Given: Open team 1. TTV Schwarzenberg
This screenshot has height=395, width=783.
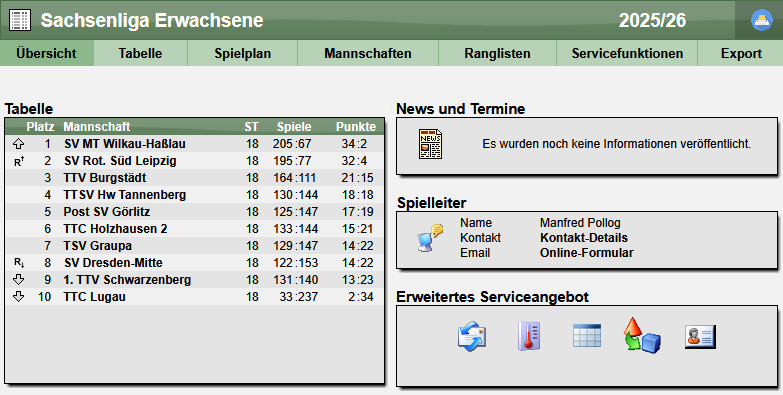Looking at the screenshot, I should [127, 280].
